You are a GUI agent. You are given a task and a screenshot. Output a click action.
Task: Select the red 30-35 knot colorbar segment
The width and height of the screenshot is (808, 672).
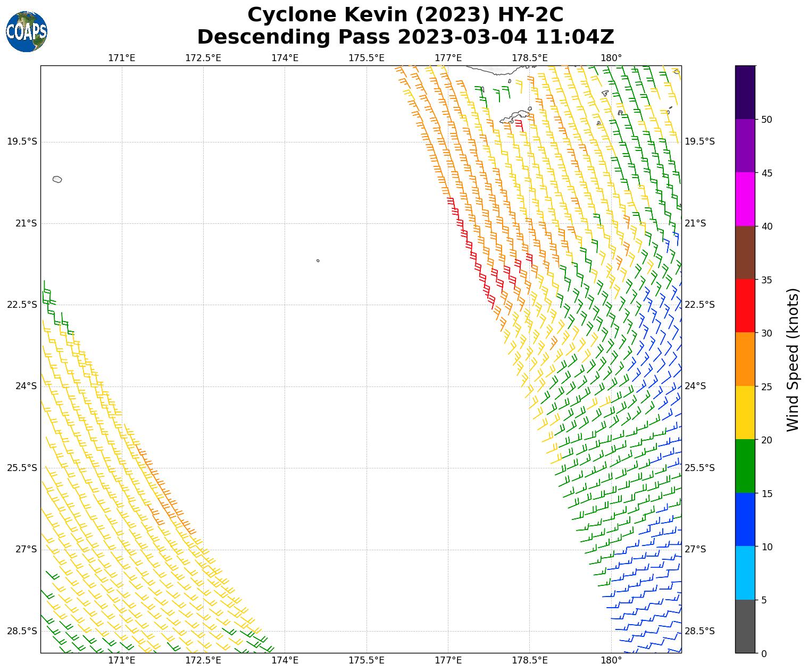tap(745, 306)
